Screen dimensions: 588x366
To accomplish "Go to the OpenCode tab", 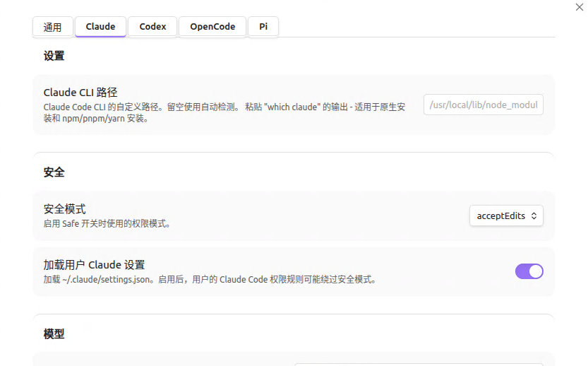I will 212,27.
